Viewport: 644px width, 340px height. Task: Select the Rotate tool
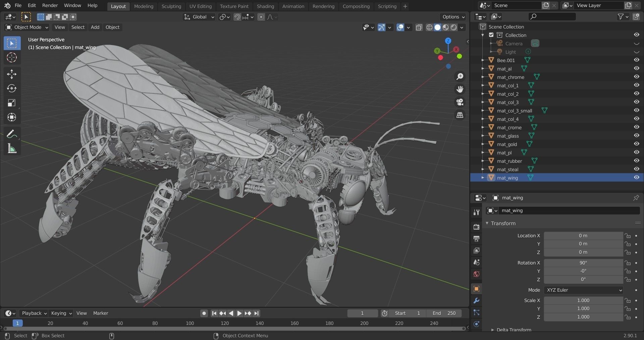pyautogui.click(x=12, y=89)
